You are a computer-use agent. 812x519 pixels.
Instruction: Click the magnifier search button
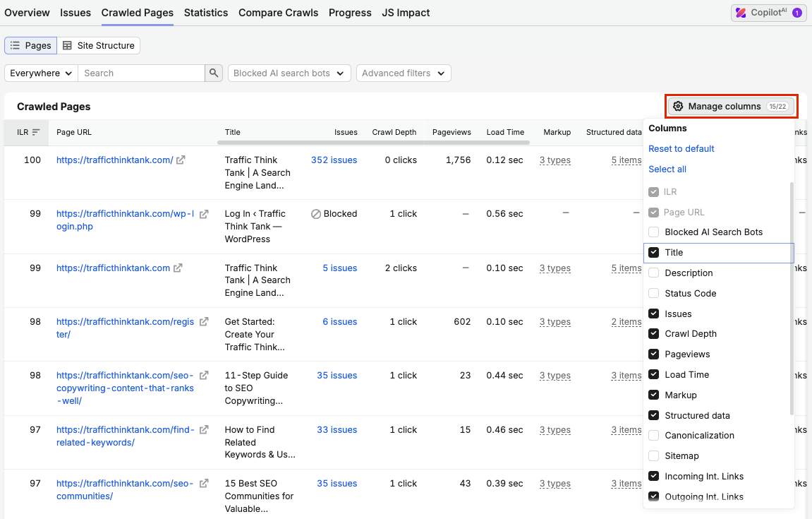point(213,73)
